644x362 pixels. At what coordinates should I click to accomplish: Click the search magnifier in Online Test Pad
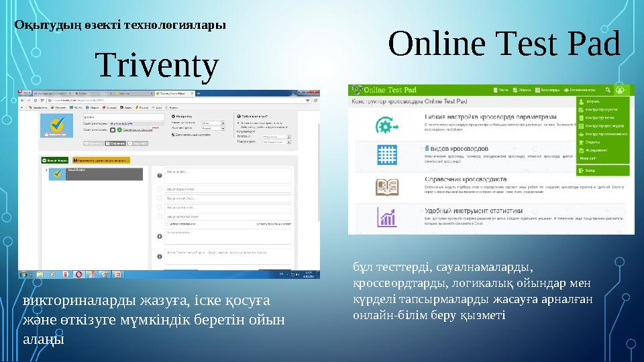pos(608,90)
